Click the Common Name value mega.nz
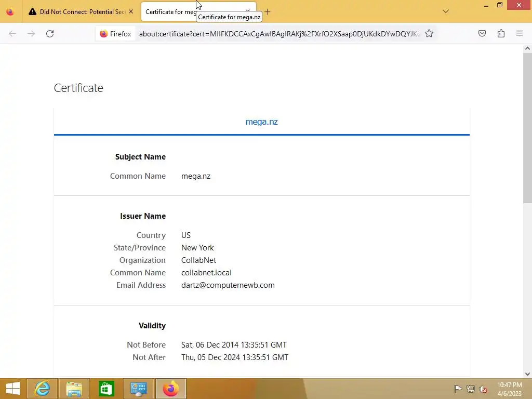 click(196, 176)
